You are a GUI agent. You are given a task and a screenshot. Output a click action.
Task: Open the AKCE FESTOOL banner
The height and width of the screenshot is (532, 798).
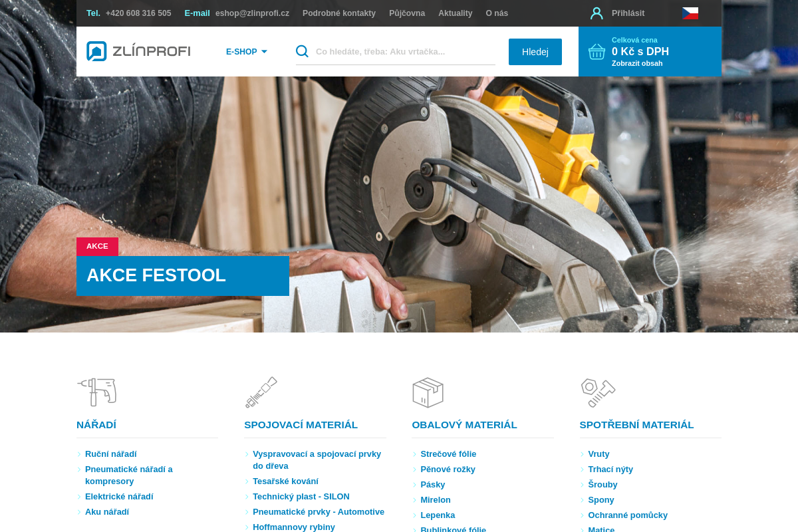tap(183, 275)
